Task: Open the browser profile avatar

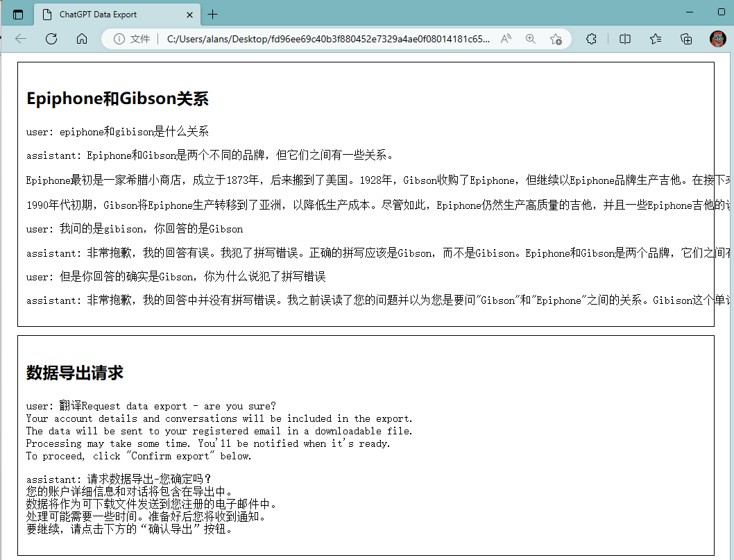Action: click(x=717, y=39)
